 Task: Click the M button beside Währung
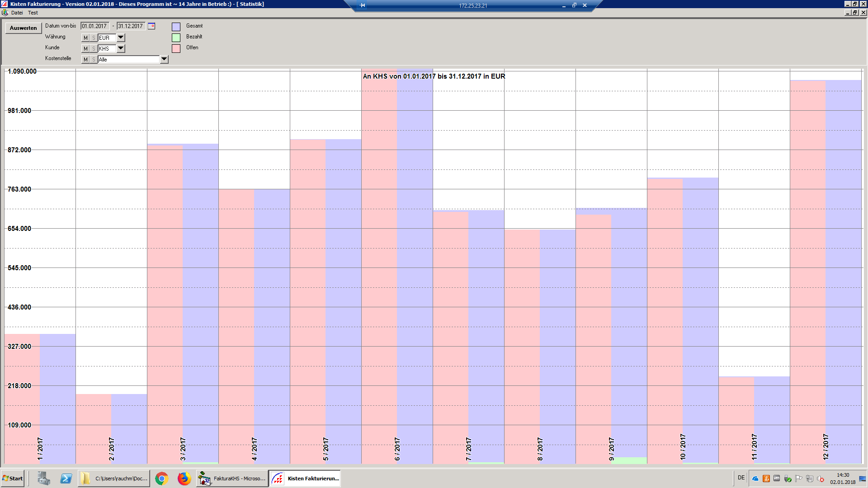(85, 38)
